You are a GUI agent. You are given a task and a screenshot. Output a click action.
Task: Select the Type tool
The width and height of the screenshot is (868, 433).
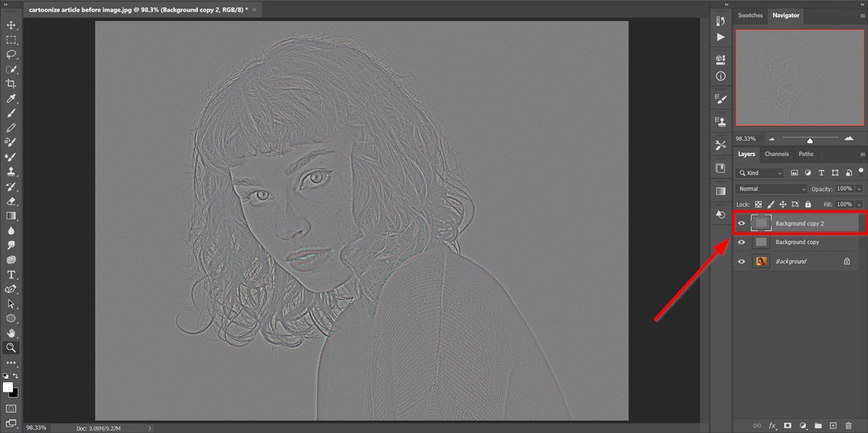click(x=11, y=275)
